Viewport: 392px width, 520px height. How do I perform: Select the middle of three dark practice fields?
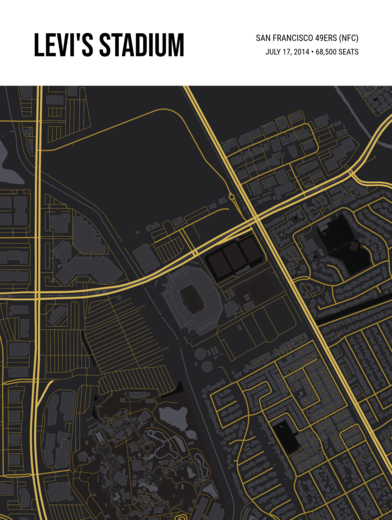pyautogui.click(x=234, y=257)
